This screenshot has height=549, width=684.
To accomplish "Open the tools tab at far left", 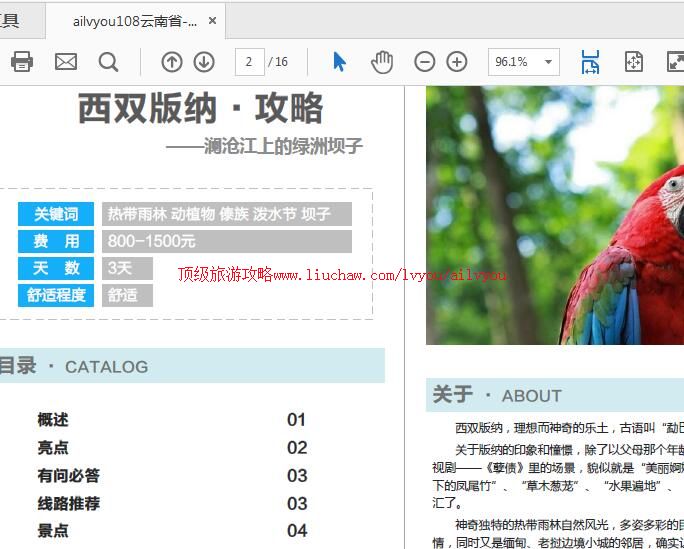I will tap(10, 21).
